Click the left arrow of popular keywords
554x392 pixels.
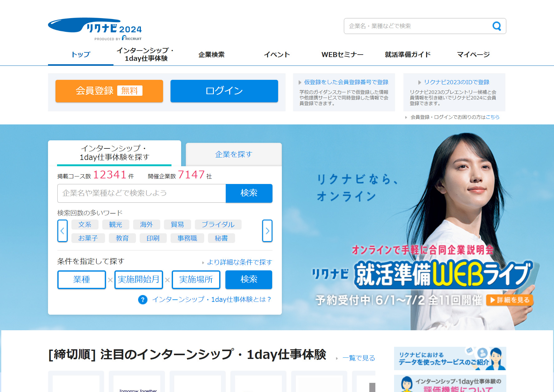pos(62,231)
